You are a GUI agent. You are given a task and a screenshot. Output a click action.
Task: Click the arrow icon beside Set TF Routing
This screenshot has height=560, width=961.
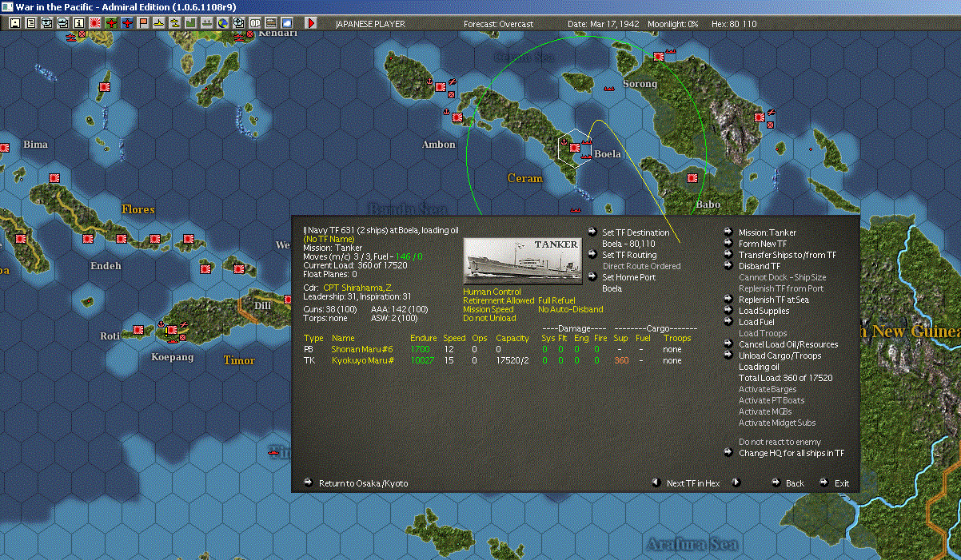592,255
